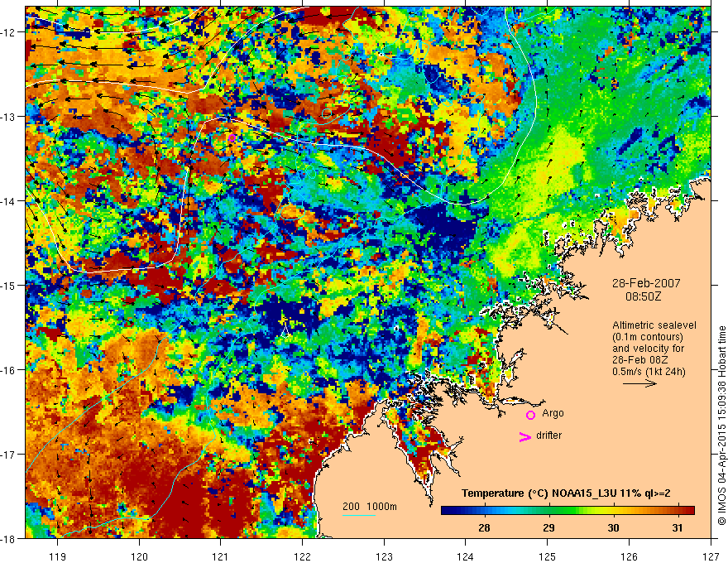Click longitude axis label 120
Viewport: 728px width, 563px height.
point(139,556)
